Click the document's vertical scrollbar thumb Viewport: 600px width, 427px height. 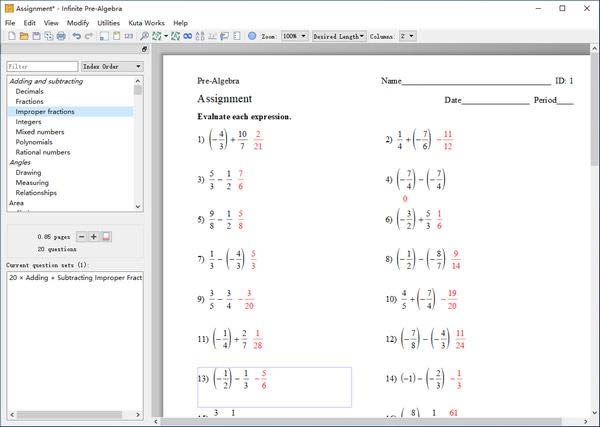coord(594,109)
